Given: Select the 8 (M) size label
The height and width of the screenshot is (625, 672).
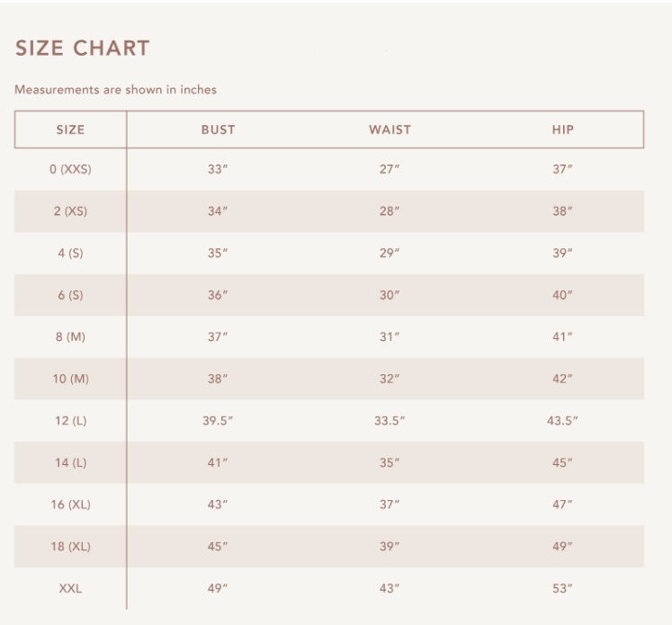Looking at the screenshot, I should coord(70,337).
